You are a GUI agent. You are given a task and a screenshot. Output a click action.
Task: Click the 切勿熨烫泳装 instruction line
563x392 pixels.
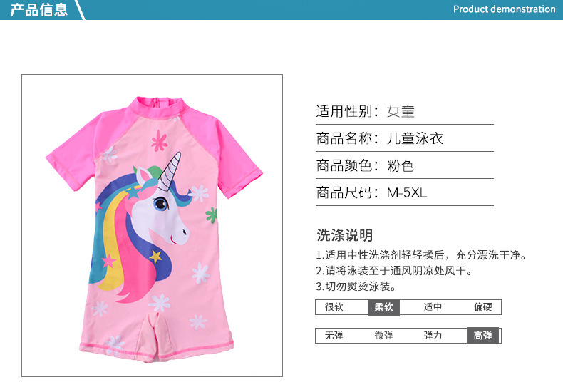pyautogui.click(x=356, y=287)
